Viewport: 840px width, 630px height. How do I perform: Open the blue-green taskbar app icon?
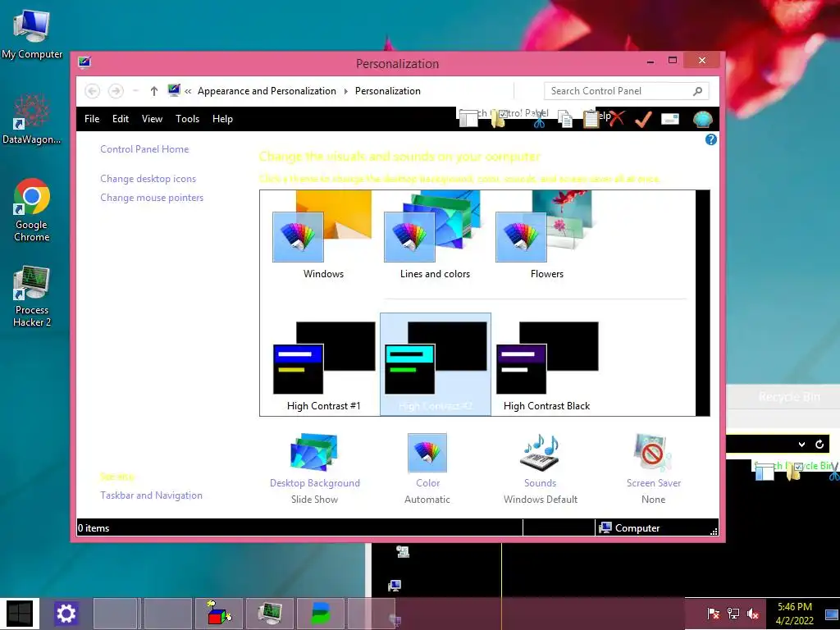click(321, 614)
